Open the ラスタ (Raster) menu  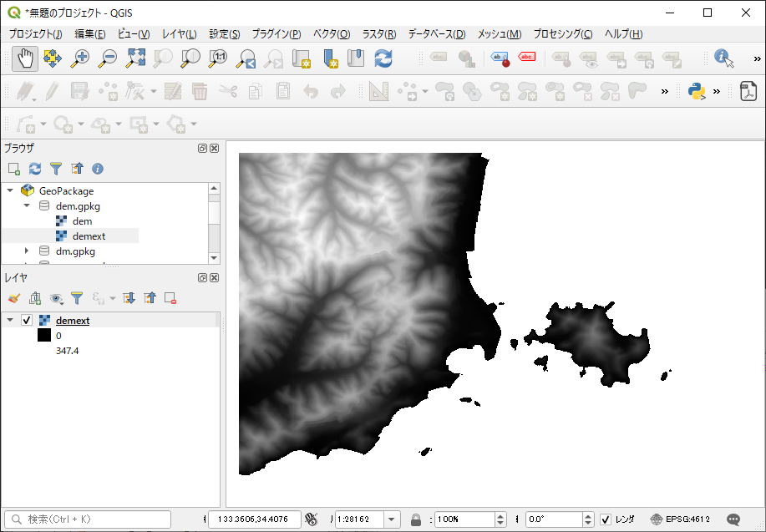(378, 34)
